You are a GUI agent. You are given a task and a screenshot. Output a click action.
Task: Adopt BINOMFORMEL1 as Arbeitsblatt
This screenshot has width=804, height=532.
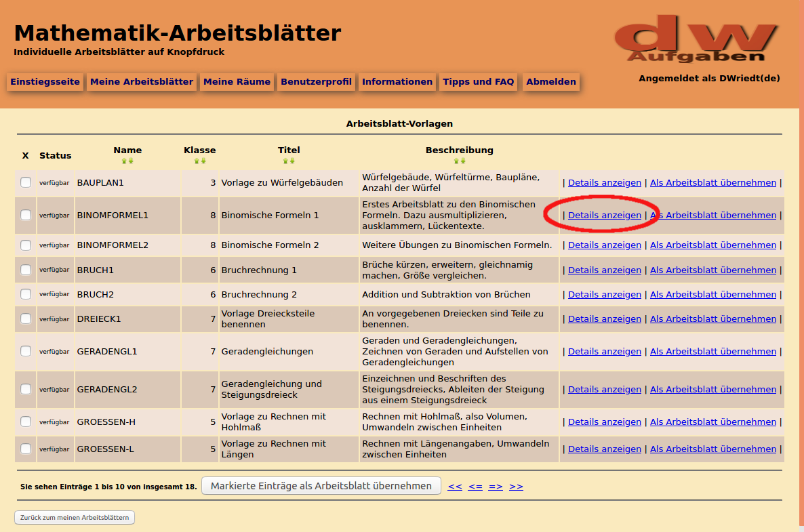[x=713, y=216]
